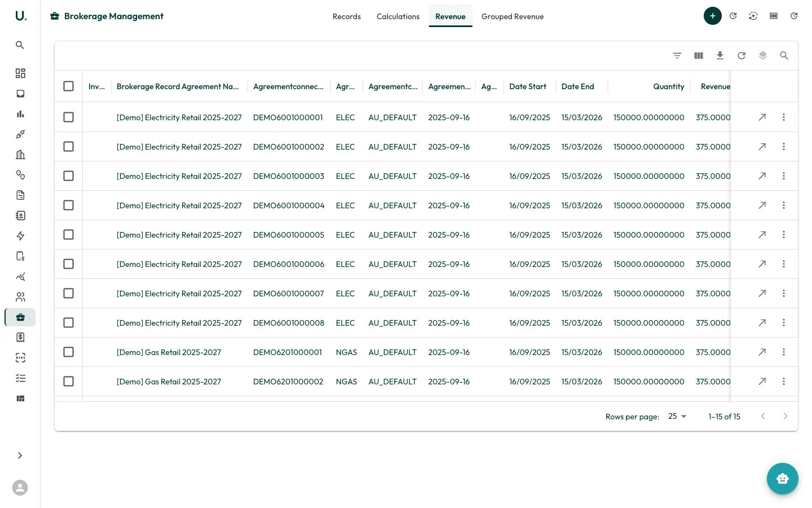Screen dimensions: 812x508
Task: Check the row for DEMO6001000001
Action: point(69,117)
